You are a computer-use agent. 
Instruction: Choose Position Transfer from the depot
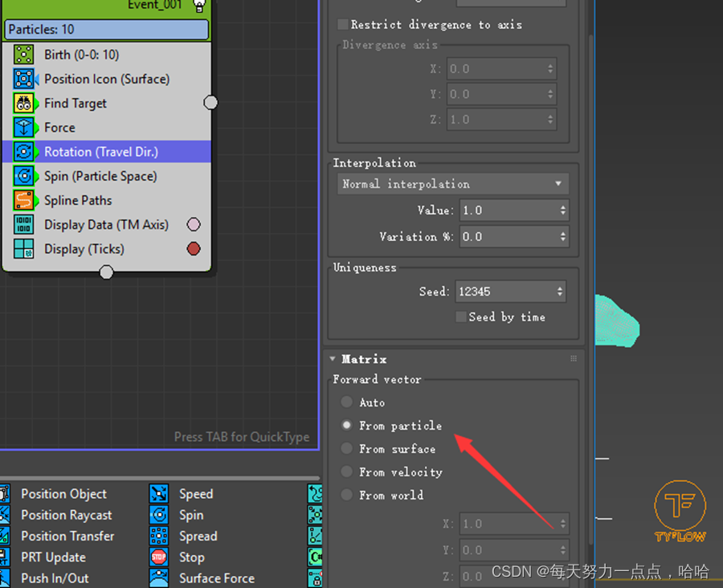pos(67,536)
